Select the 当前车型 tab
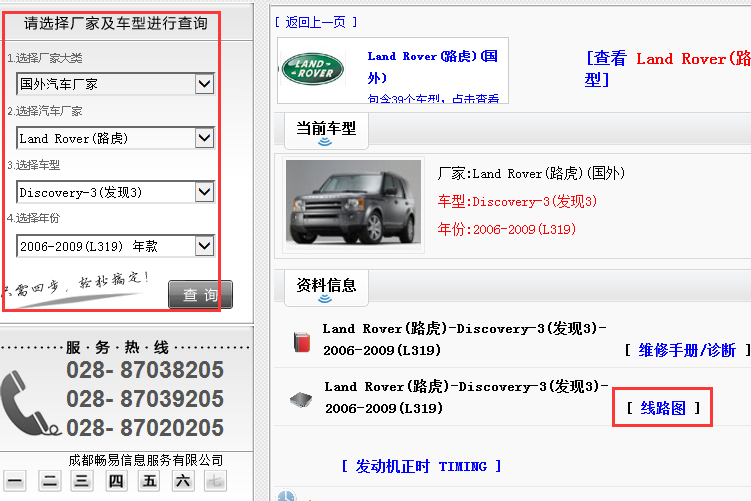 tap(326, 131)
